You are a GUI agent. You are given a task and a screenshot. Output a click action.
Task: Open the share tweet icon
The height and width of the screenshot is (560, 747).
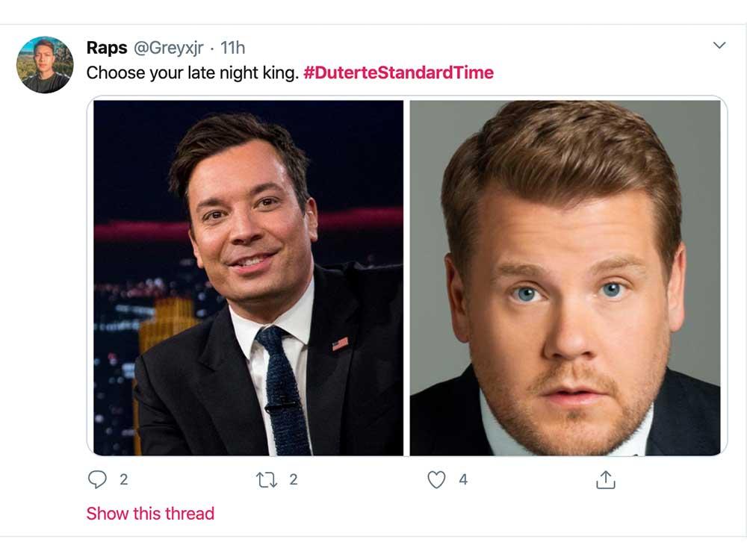coord(605,480)
